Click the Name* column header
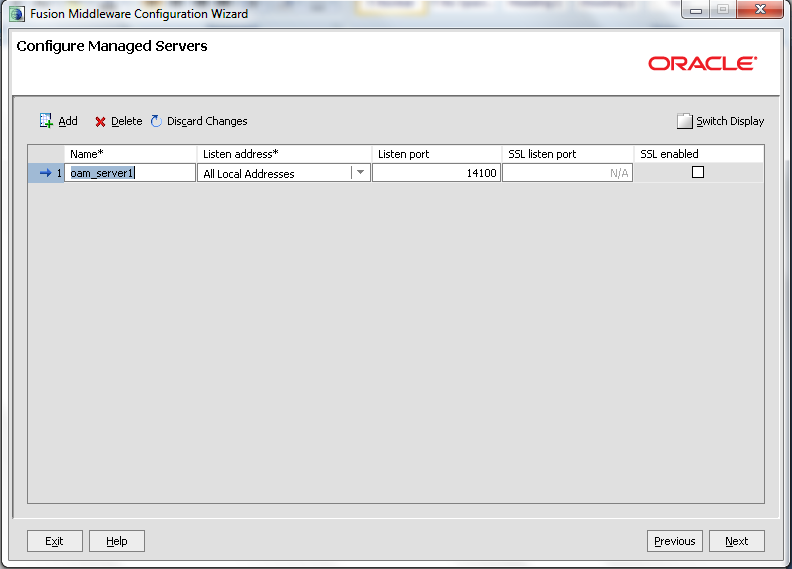This screenshot has width=792, height=569. click(x=130, y=154)
